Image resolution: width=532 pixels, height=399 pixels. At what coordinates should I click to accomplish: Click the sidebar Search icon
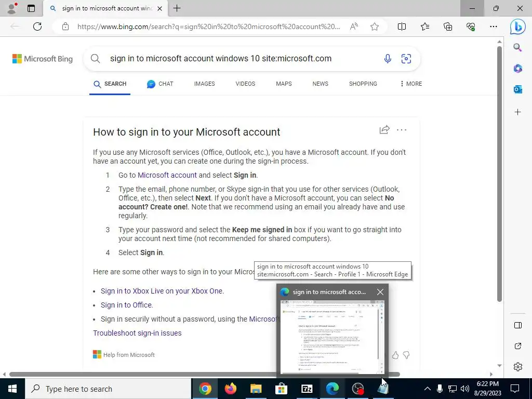[518, 47]
